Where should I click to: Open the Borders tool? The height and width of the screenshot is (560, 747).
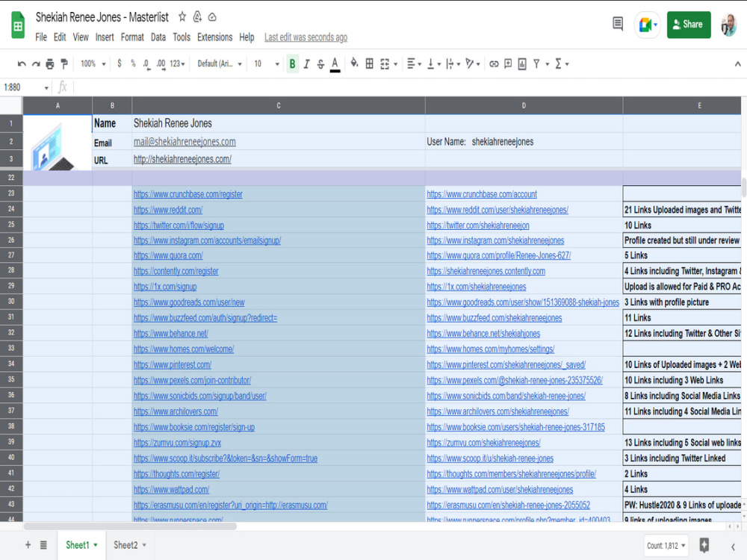click(x=369, y=63)
